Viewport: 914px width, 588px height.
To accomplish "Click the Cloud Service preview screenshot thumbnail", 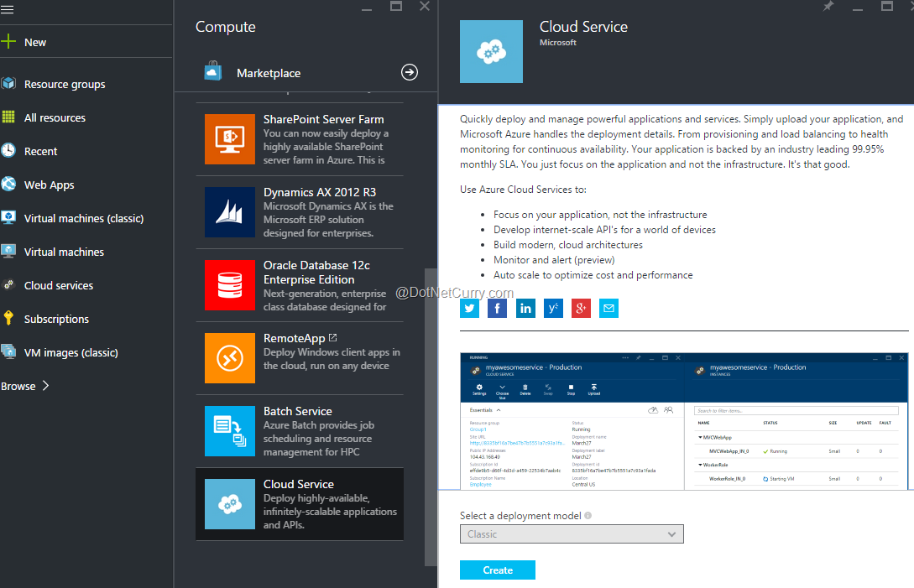I will pos(684,421).
